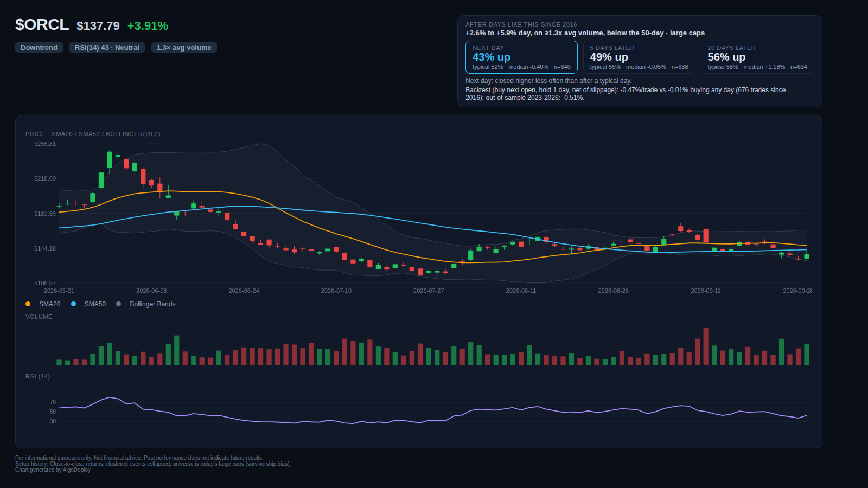Click the $255.81 price axis label
This screenshot has width=868, height=488.
click(45, 144)
